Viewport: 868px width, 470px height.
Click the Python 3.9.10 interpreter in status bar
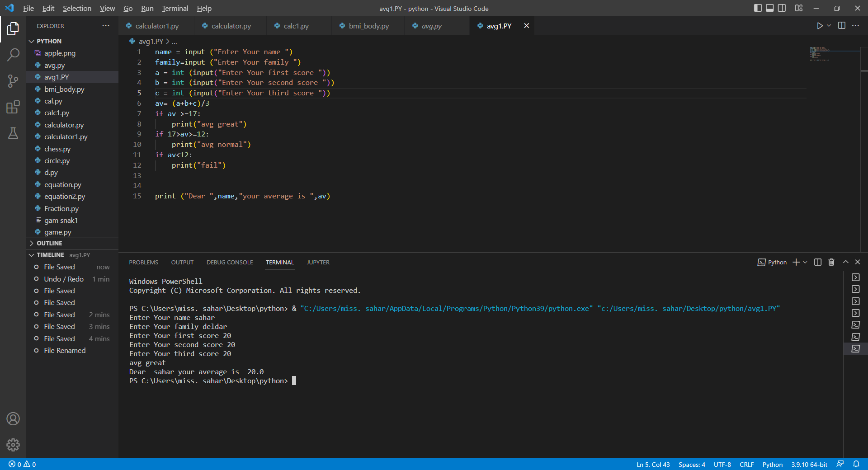pyautogui.click(x=809, y=464)
